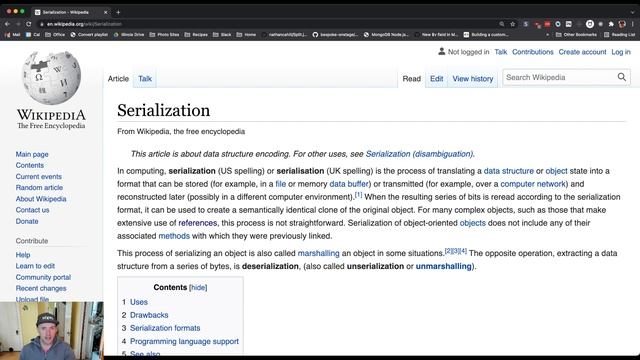640x360 pixels.
Task: Click citation reference [1]
Action: click(358, 195)
